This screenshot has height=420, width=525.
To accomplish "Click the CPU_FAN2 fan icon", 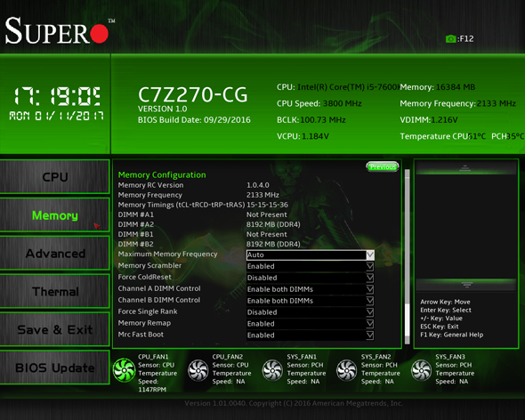I will 198,370.
